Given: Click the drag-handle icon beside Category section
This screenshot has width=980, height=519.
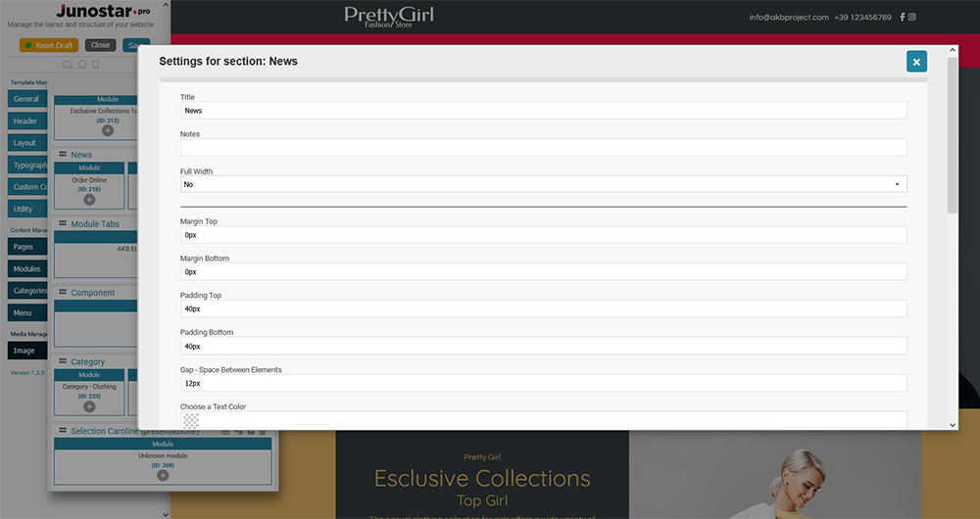Looking at the screenshot, I should point(63,362).
